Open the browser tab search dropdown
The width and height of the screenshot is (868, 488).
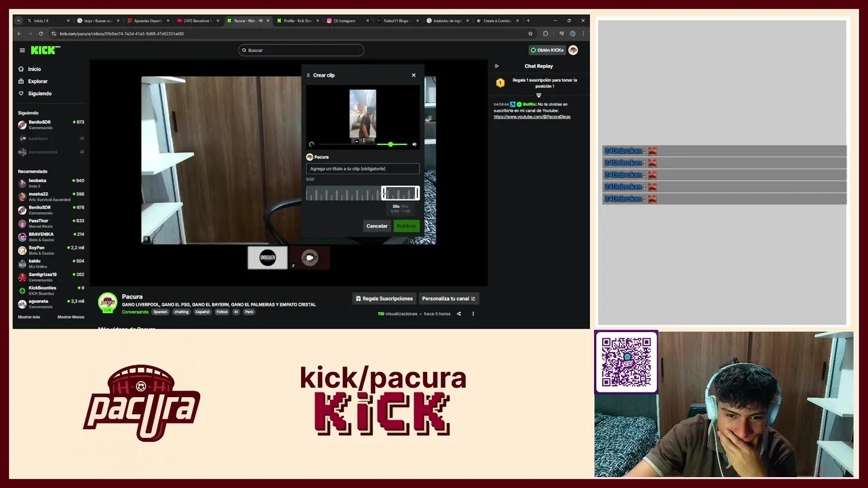(x=18, y=21)
